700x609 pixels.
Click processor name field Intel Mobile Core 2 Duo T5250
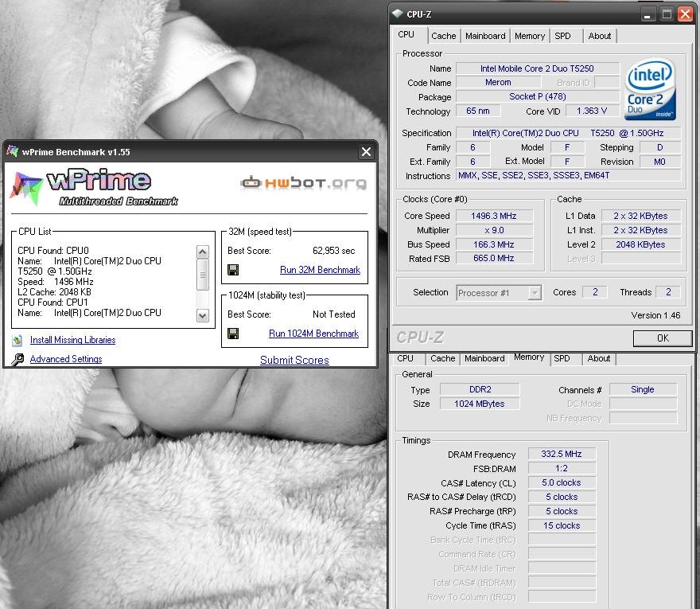point(537,68)
